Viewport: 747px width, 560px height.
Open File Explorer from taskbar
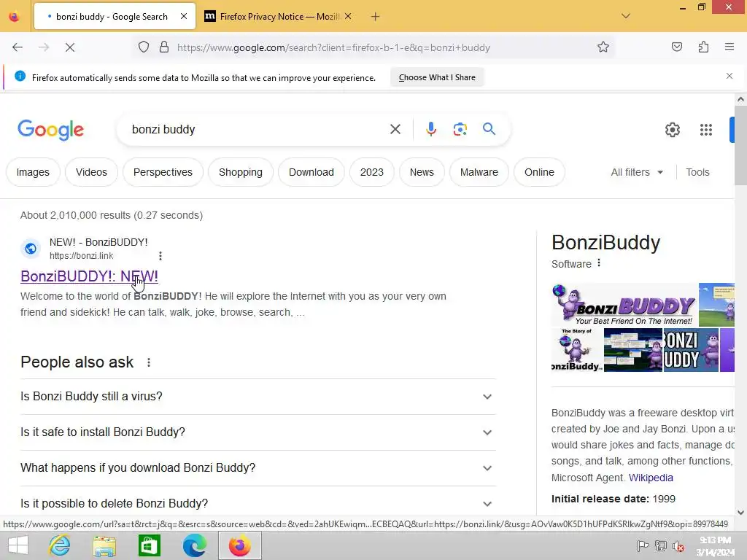coord(104,545)
